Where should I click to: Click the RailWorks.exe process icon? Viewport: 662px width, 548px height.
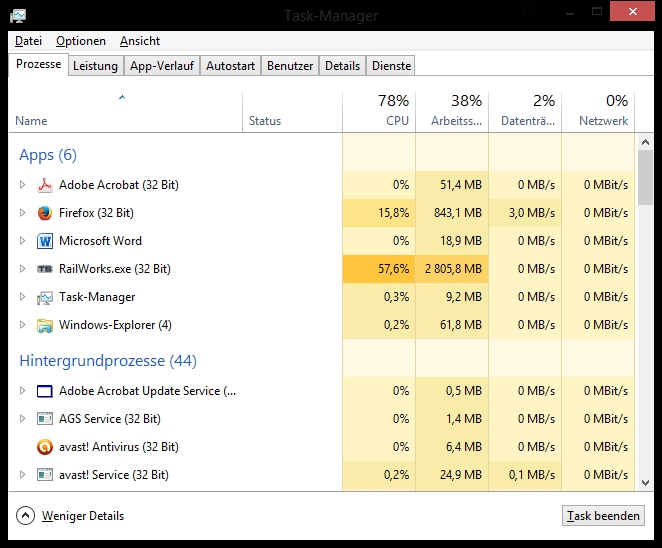pyautogui.click(x=44, y=269)
